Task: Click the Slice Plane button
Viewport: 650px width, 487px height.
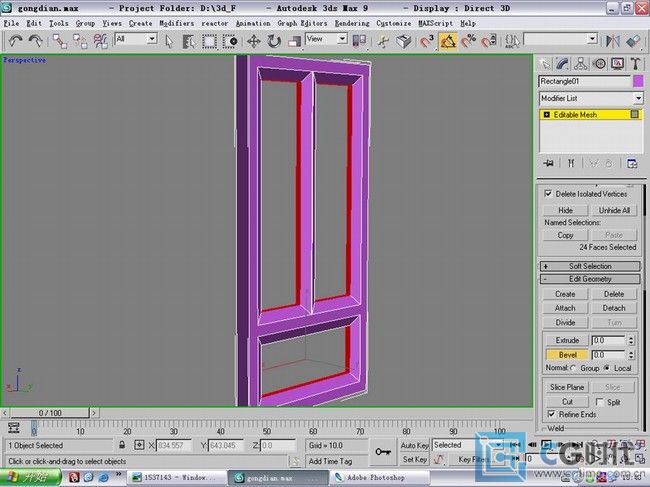Action: click(567, 387)
